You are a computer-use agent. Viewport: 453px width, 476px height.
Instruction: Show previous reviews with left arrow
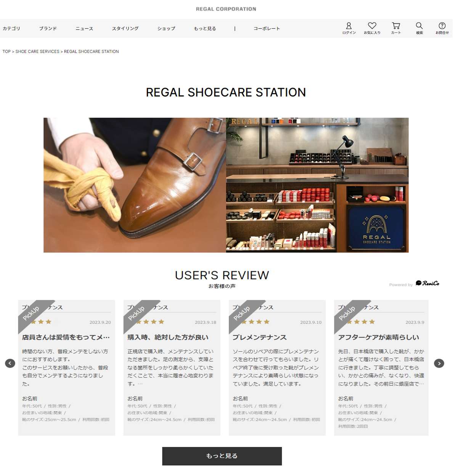pos(10,363)
